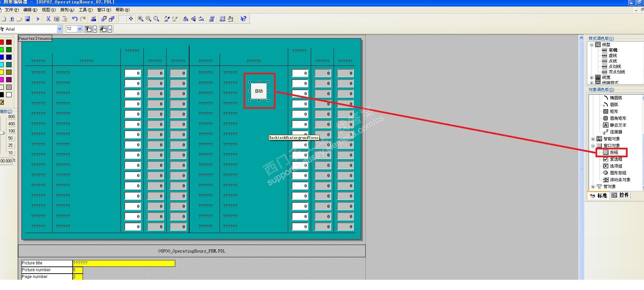
Task: Save the picture with the floppy disk icon
Action: click(x=27, y=19)
